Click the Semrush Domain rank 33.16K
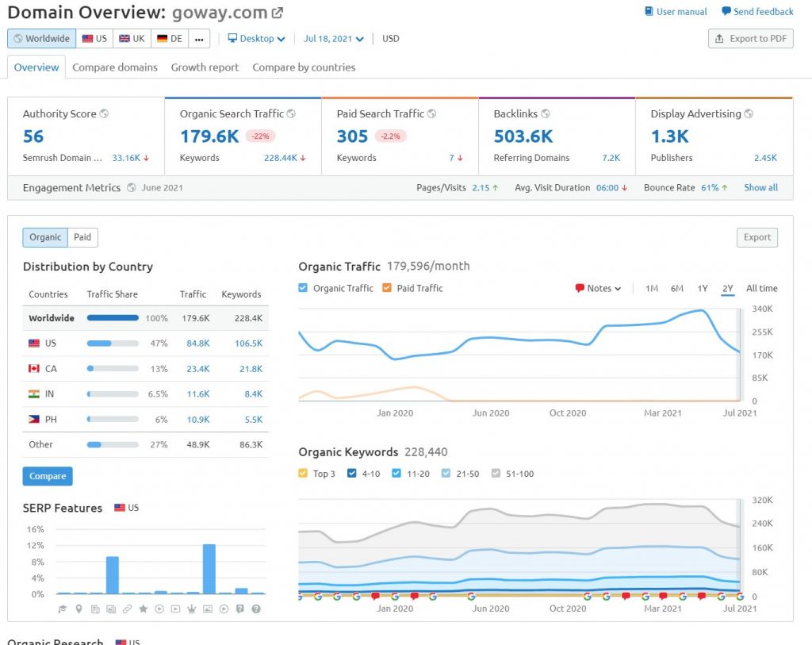Viewport: 812px width, 645px height. coord(126,158)
